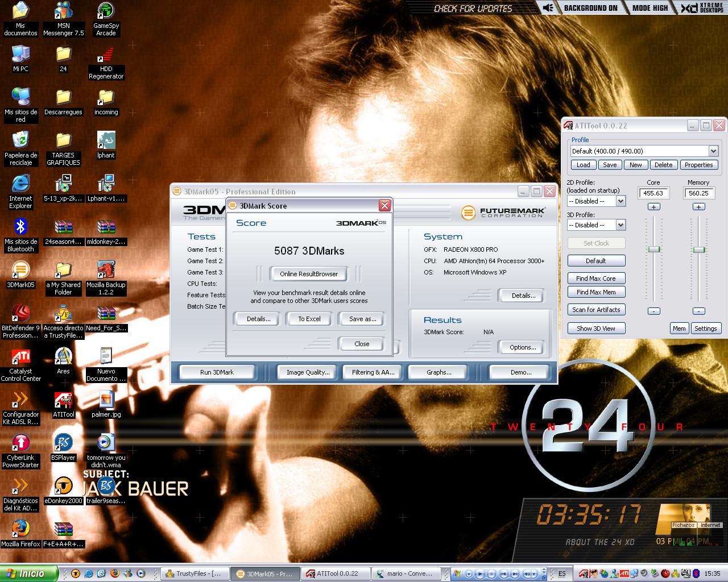The width and height of the screenshot is (728, 582).
Task: Open Mozilla Firefox desktop shortcut
Action: point(20,530)
